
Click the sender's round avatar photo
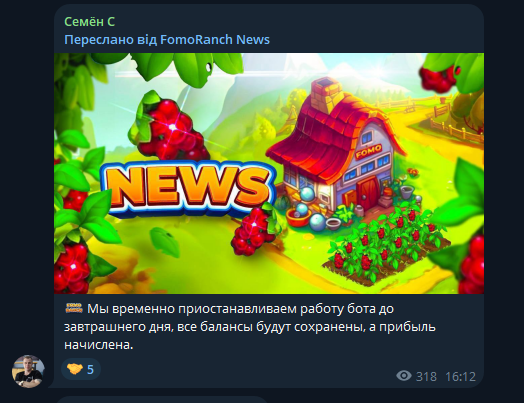tap(28, 371)
